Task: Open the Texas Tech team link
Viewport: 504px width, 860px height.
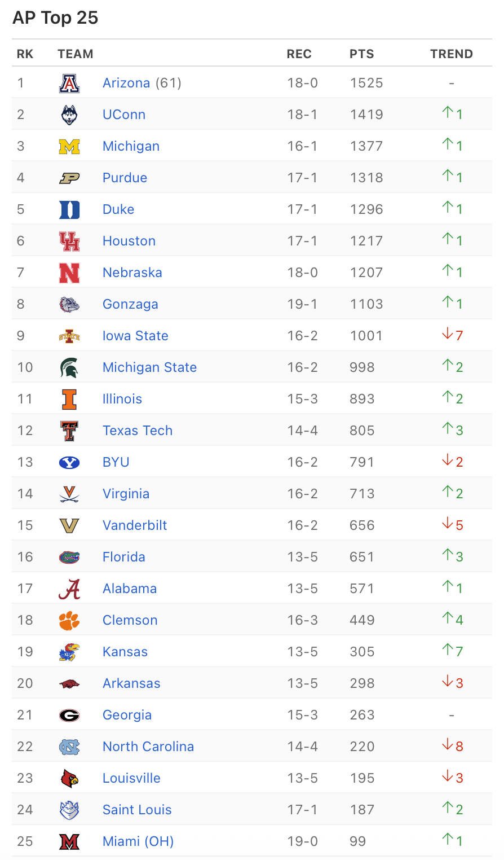Action: point(138,431)
